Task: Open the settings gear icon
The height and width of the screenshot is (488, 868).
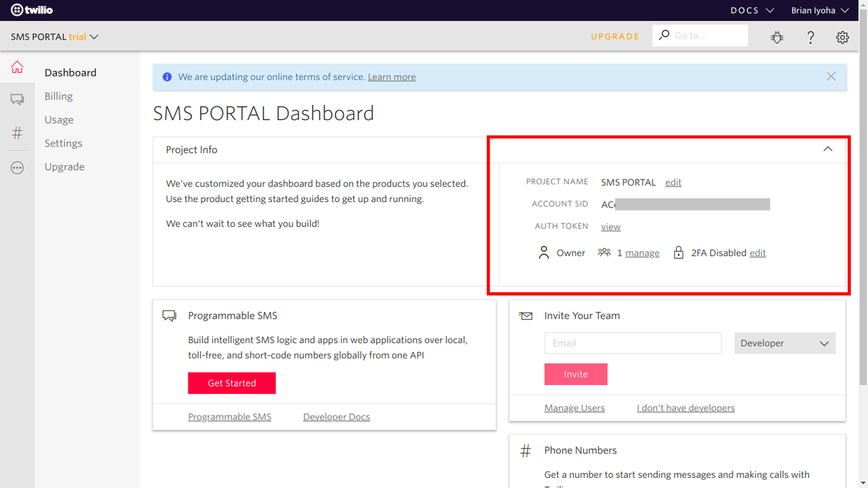Action: point(842,37)
